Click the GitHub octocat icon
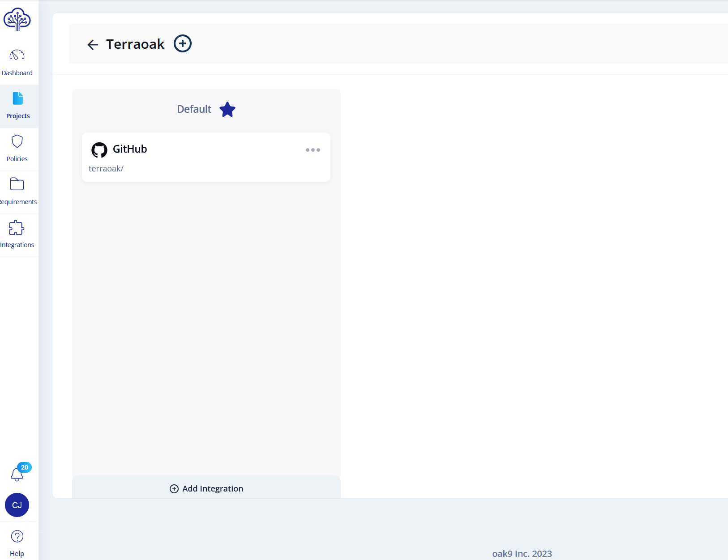This screenshot has width=728, height=560. click(x=99, y=150)
